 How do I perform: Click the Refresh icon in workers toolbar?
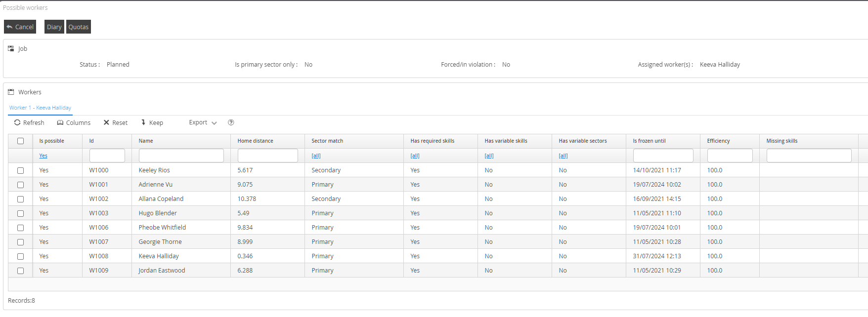(x=17, y=122)
